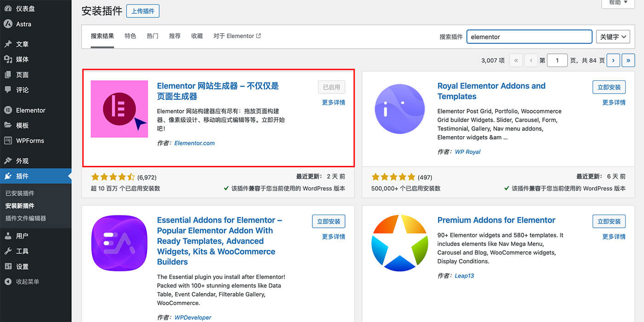Click the disabled previous page arrow
Image resolution: width=644 pixels, height=322 pixels.
pyautogui.click(x=531, y=60)
